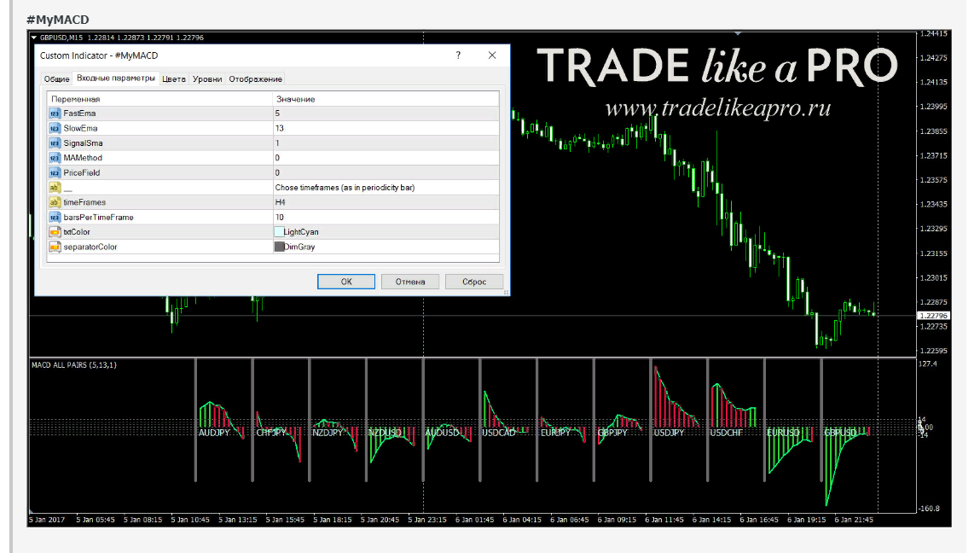Image resolution: width=980 pixels, height=553 pixels.
Task: Select the Значение column header
Action: pyautogui.click(x=386, y=99)
